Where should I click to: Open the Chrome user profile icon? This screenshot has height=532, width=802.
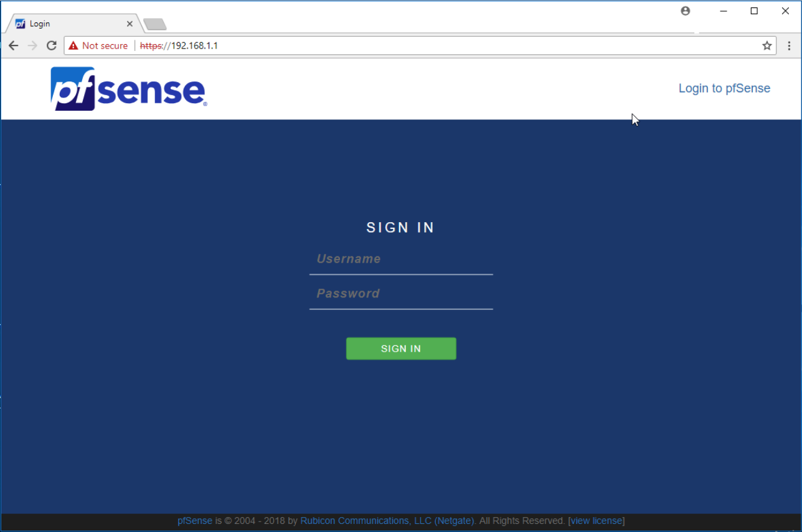point(686,11)
